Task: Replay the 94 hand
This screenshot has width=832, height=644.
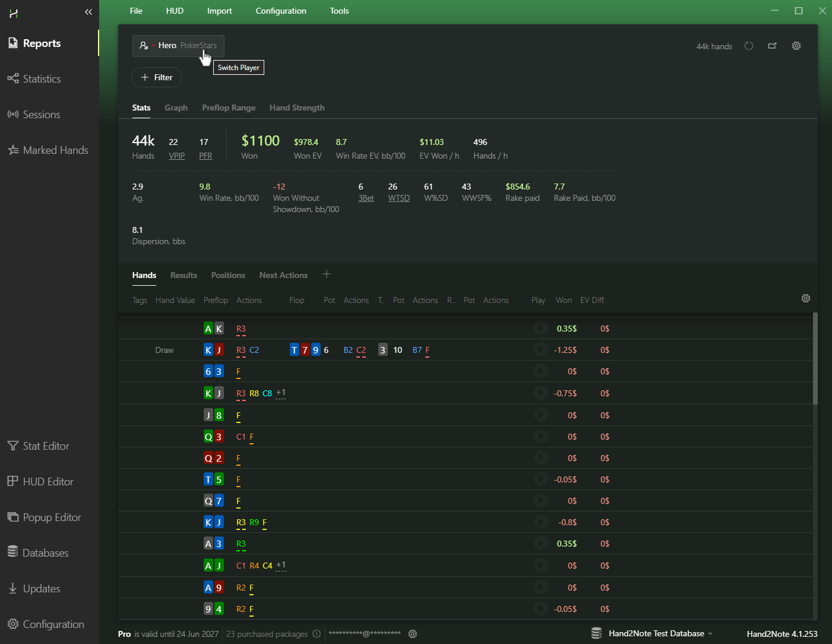Action: click(x=540, y=608)
